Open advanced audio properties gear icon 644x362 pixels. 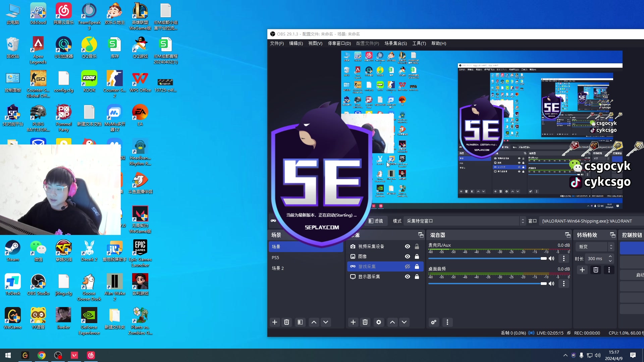click(434, 322)
